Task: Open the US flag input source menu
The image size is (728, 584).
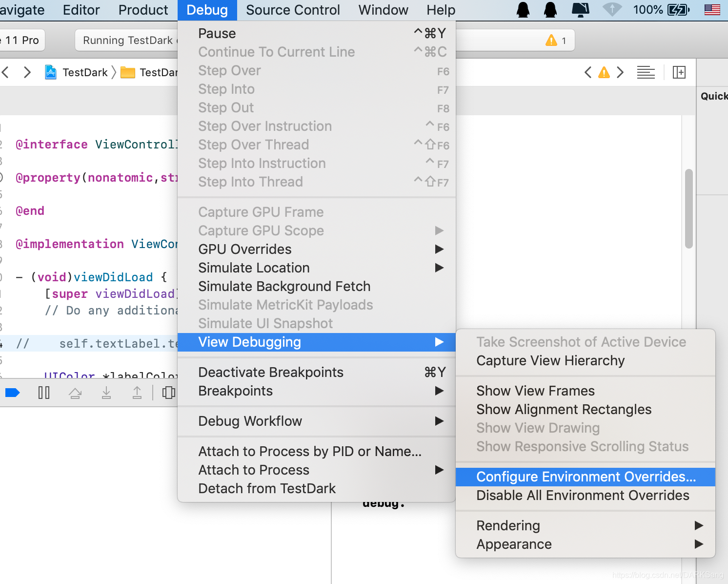Action: pyautogui.click(x=712, y=10)
